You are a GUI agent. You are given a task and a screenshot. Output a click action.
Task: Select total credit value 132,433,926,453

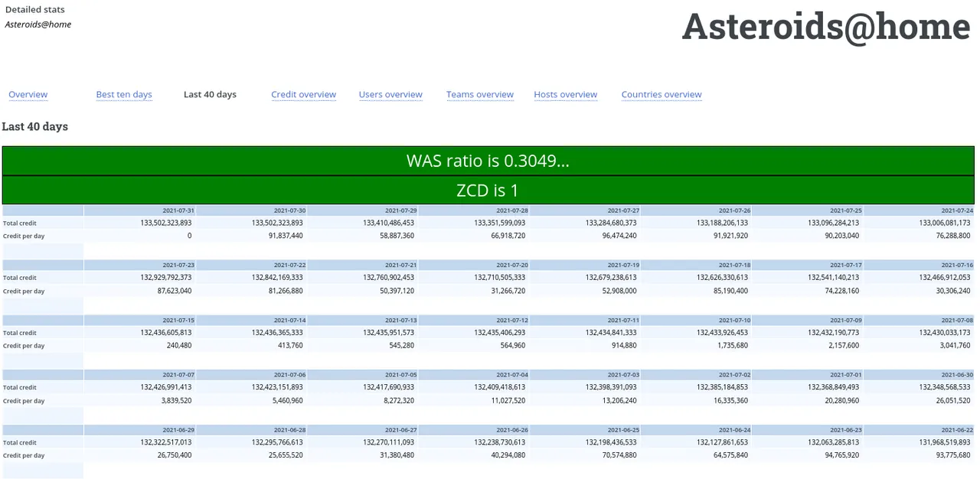(x=722, y=333)
